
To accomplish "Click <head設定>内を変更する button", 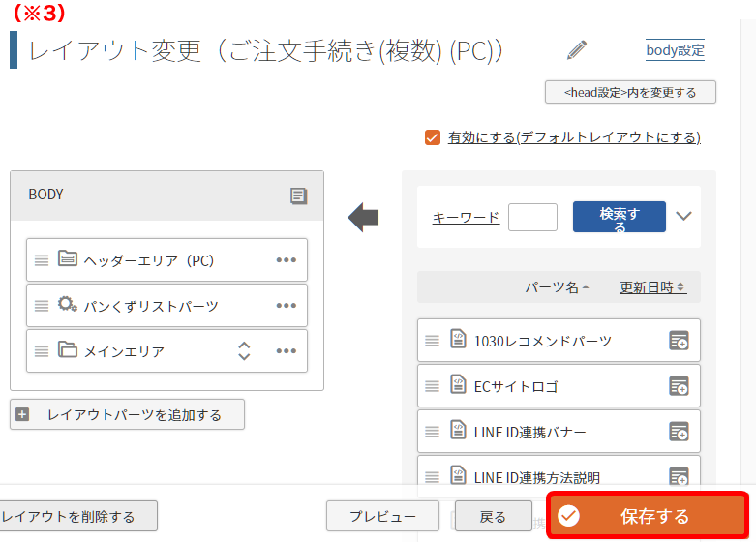I will (x=630, y=92).
